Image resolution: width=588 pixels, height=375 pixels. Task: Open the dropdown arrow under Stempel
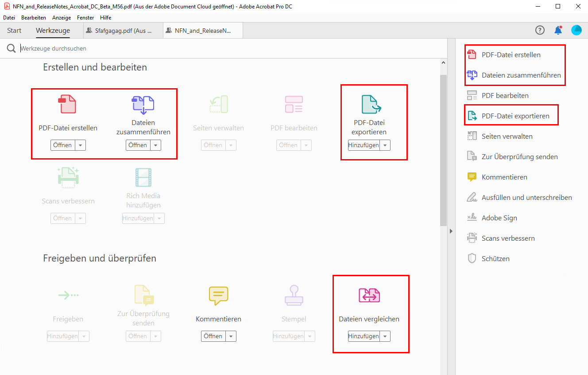(309, 336)
